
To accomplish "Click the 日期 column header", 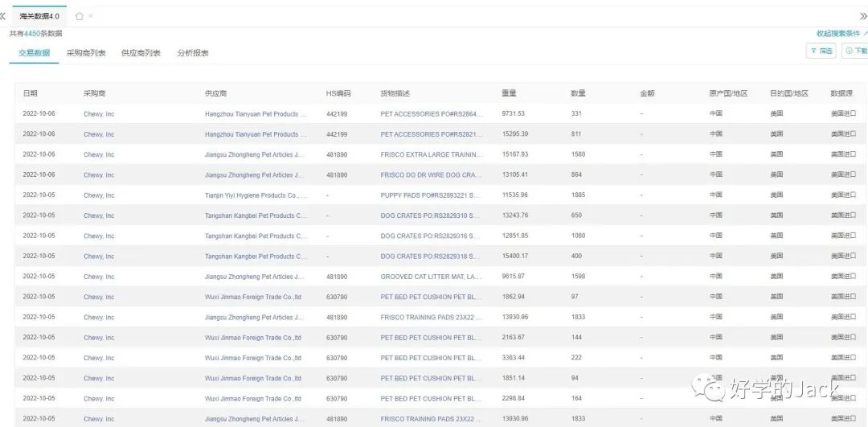I will click(x=30, y=93).
